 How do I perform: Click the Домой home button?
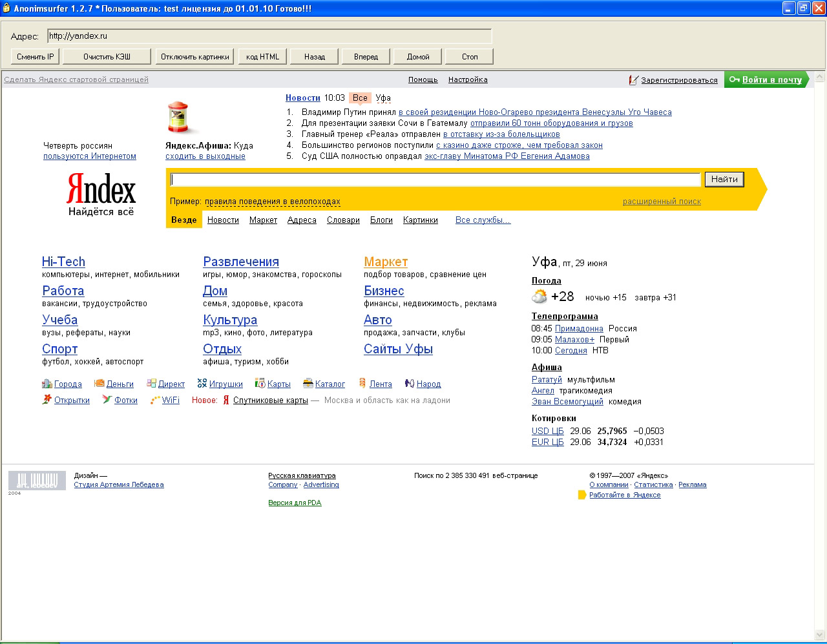(x=418, y=57)
